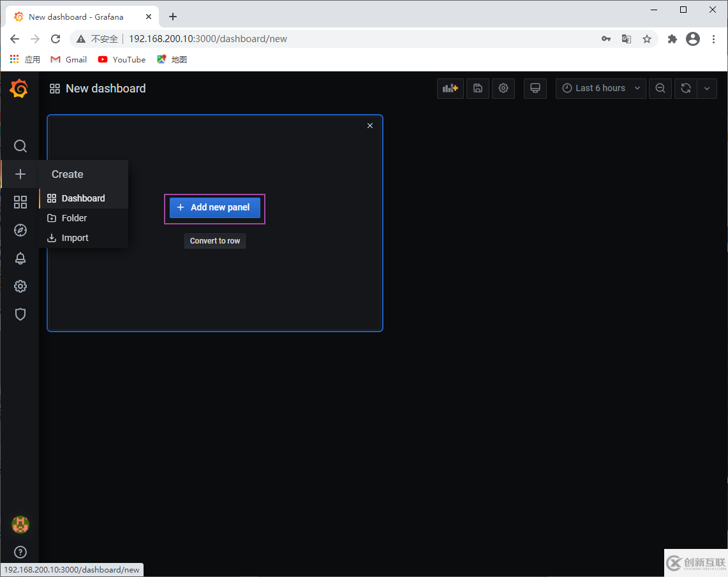Screen dimensions: 728x577
Task: Click the New dashboard title
Action: [106, 89]
